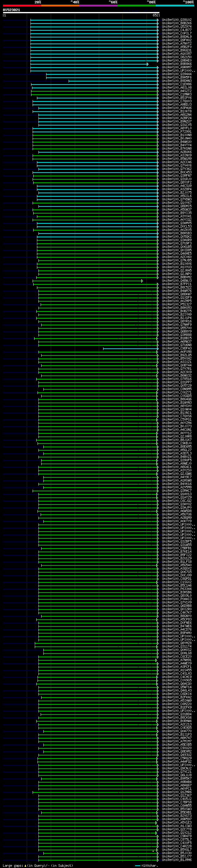Select UniRef100_Q39UF5 label
Screen dimensions: 197x868
click(177, 460)
